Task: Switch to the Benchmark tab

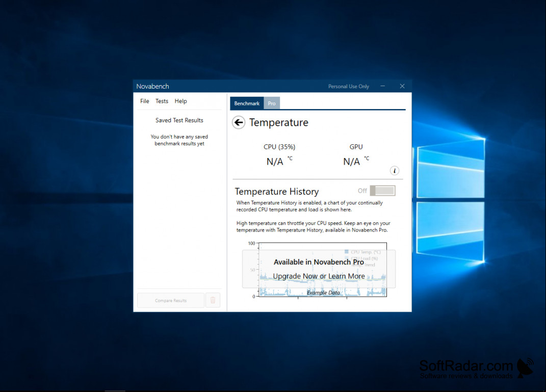Action: [x=247, y=103]
